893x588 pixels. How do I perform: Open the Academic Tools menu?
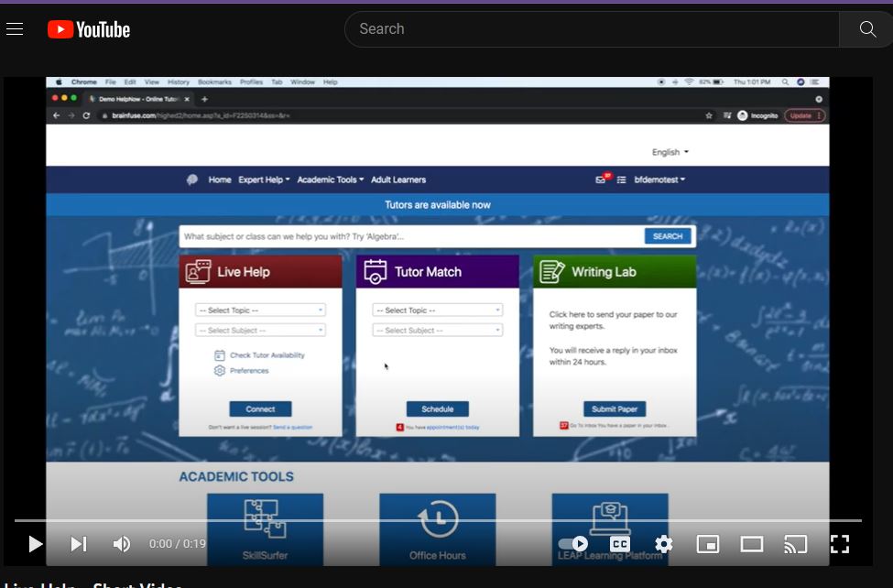click(330, 180)
